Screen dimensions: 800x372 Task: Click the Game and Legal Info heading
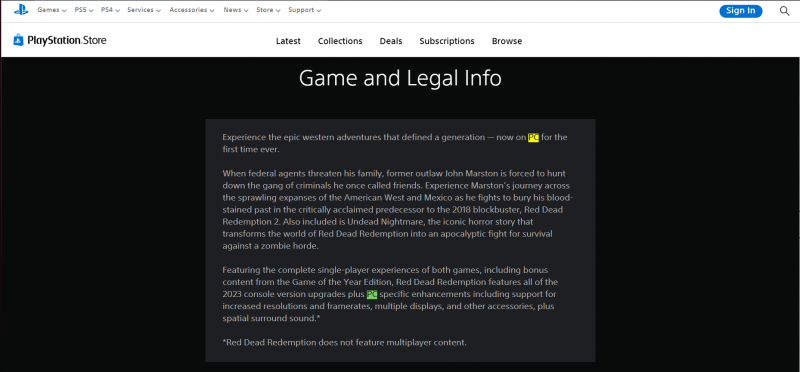click(400, 78)
